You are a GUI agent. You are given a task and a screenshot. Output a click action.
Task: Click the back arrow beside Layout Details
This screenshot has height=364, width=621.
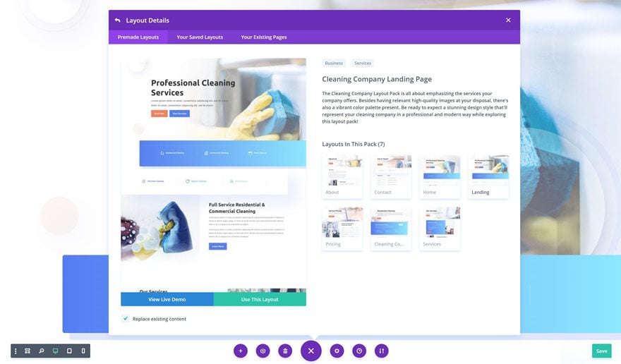117,20
